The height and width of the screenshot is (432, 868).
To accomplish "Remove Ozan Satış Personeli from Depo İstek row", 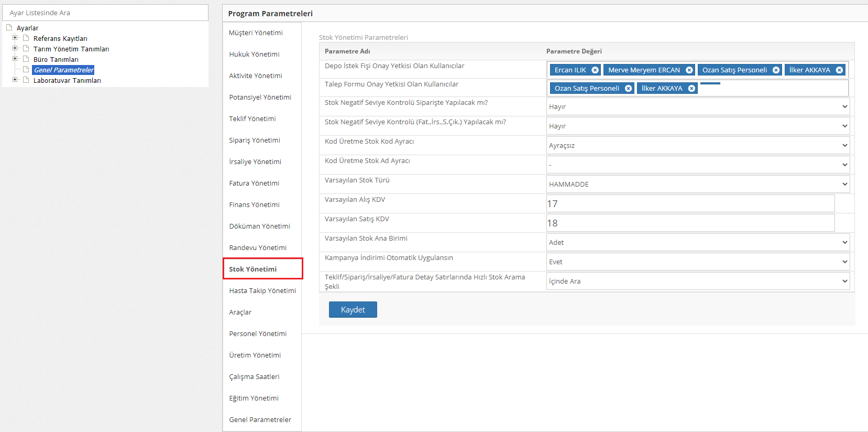I will (776, 70).
